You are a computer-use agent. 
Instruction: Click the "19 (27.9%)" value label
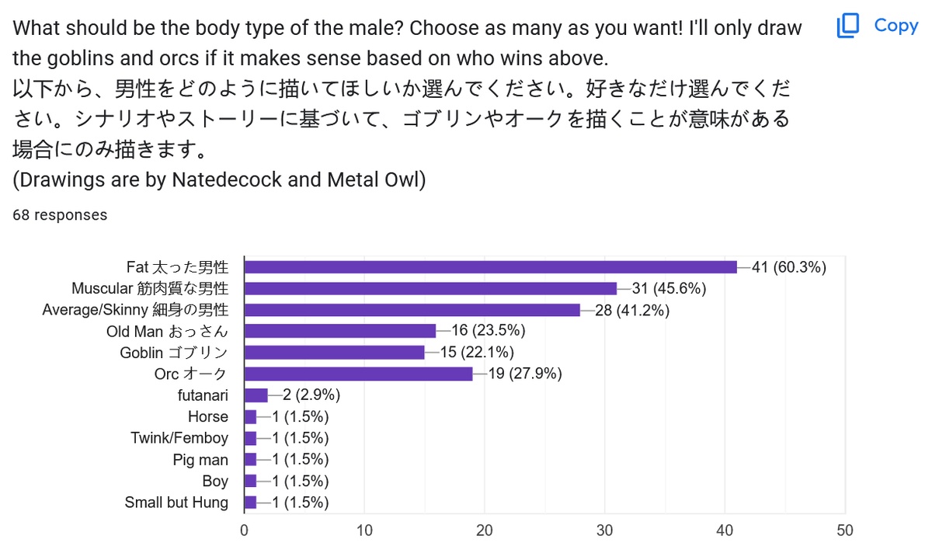click(524, 374)
